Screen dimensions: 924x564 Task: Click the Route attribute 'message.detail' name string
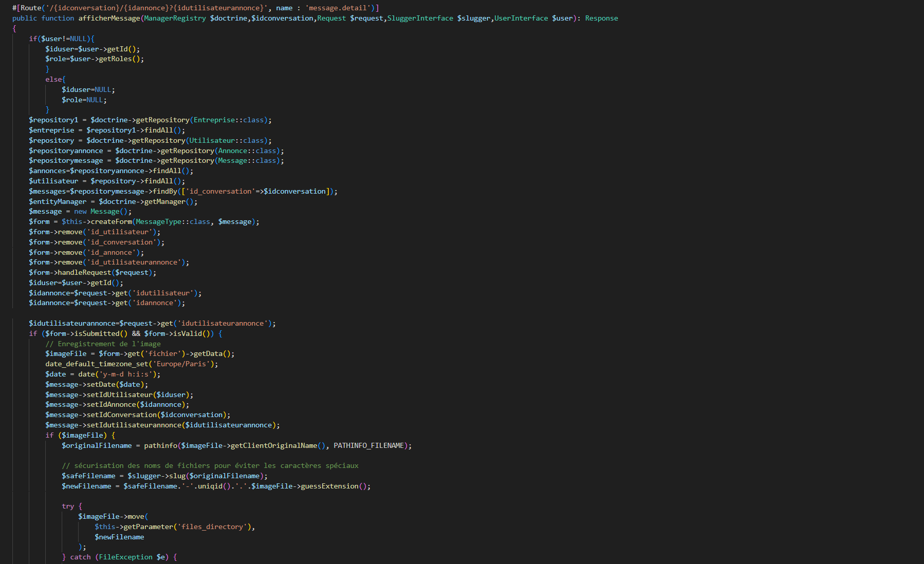point(339,8)
